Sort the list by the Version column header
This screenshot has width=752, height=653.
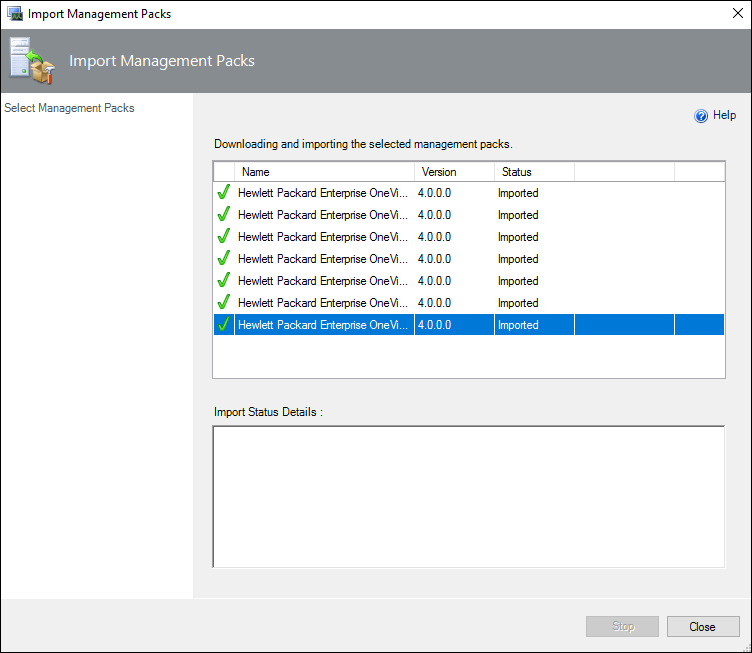(x=454, y=172)
